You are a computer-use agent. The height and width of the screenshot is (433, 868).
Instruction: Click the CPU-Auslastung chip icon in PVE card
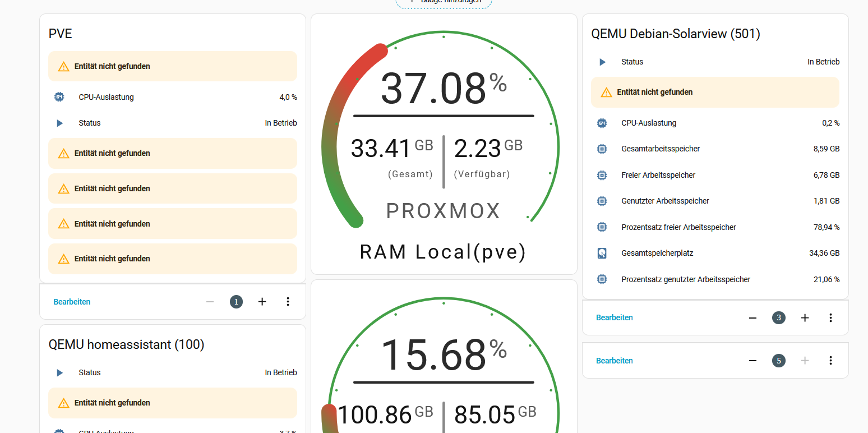[x=59, y=97]
